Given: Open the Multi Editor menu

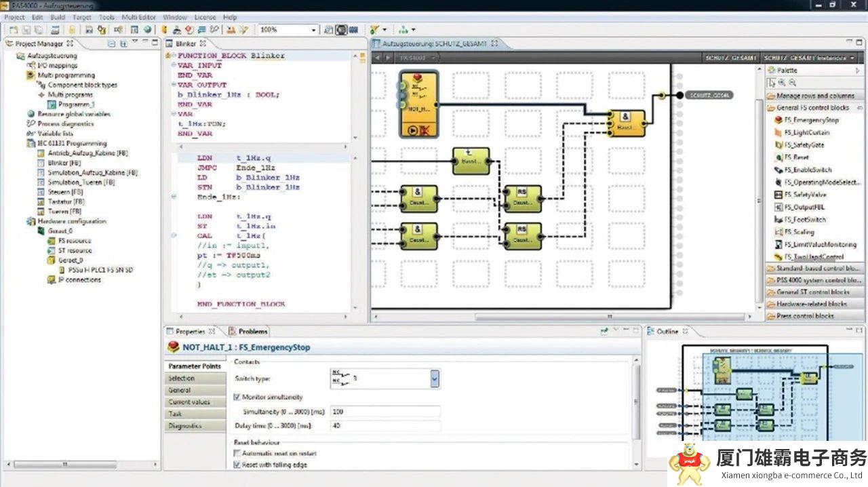Looking at the screenshot, I should click(x=138, y=17).
